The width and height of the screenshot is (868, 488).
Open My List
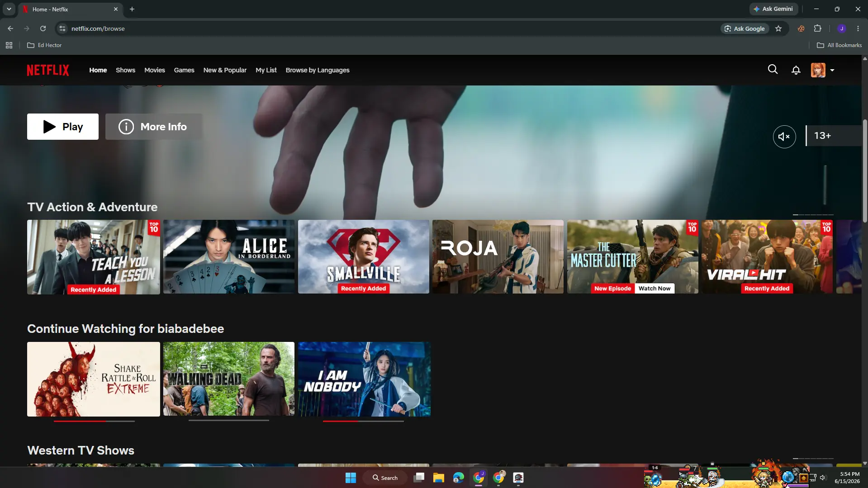coord(266,70)
